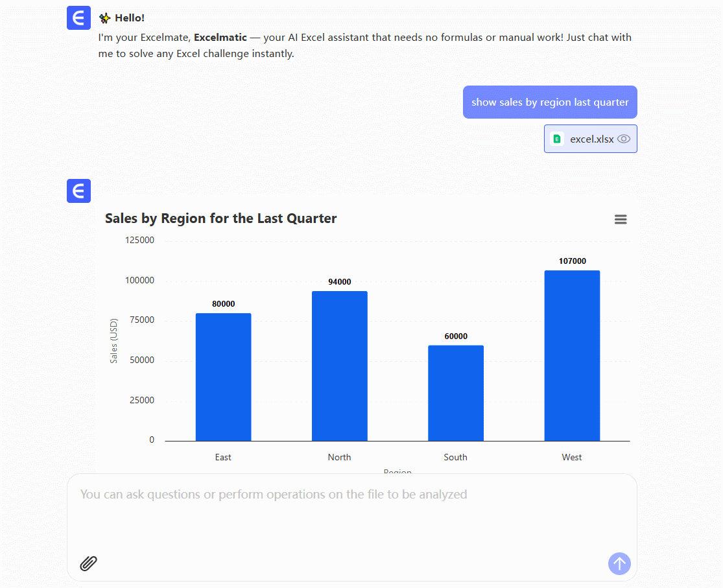Click the excel.xlsx attachment chip
723x588 pixels.
pos(590,139)
